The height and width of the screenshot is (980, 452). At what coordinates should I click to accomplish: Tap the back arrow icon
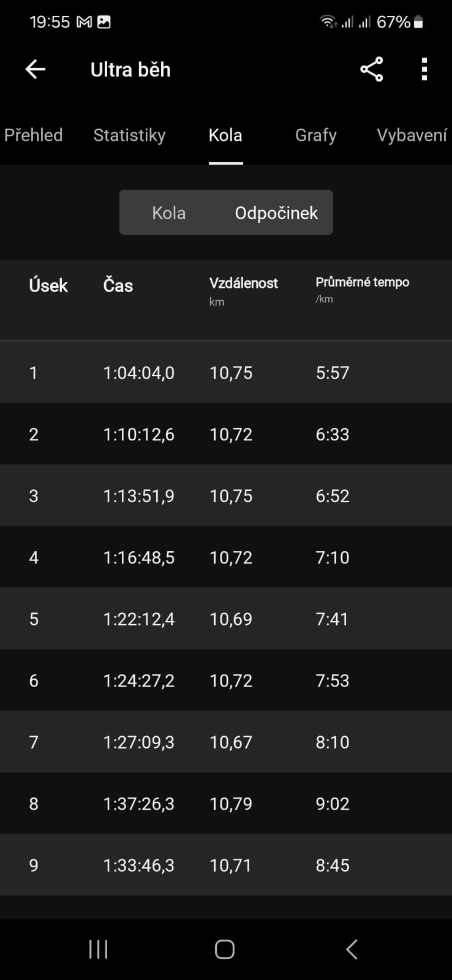35,69
